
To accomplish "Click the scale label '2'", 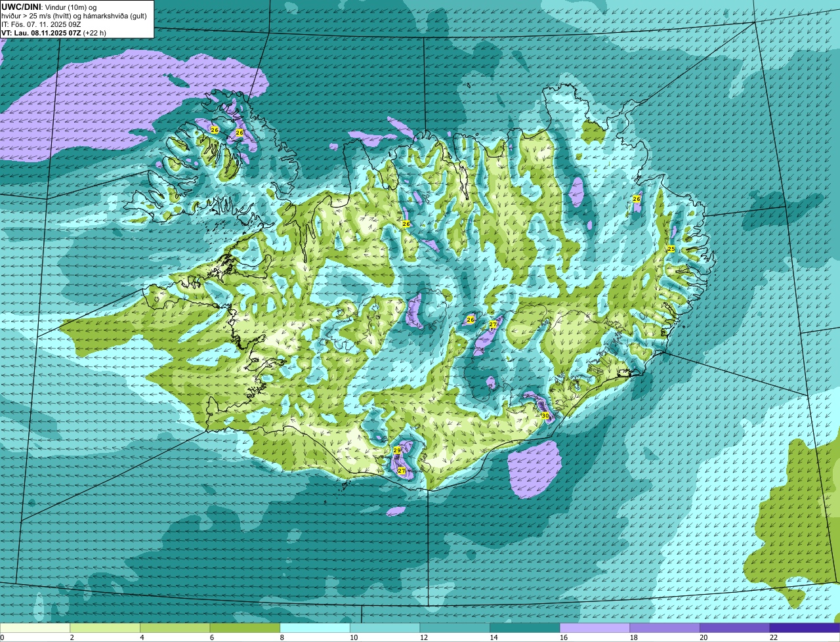I will click(72, 637).
